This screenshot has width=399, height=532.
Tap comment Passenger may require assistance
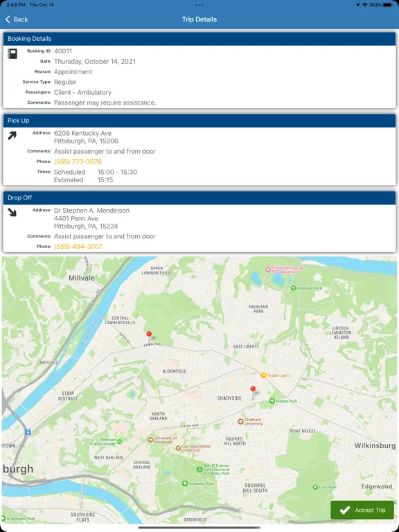tap(105, 103)
